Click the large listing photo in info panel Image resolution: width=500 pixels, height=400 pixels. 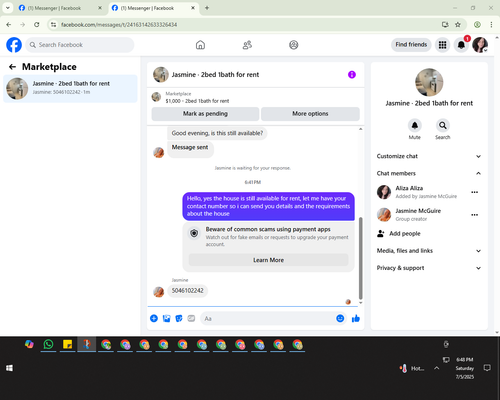pos(429,82)
